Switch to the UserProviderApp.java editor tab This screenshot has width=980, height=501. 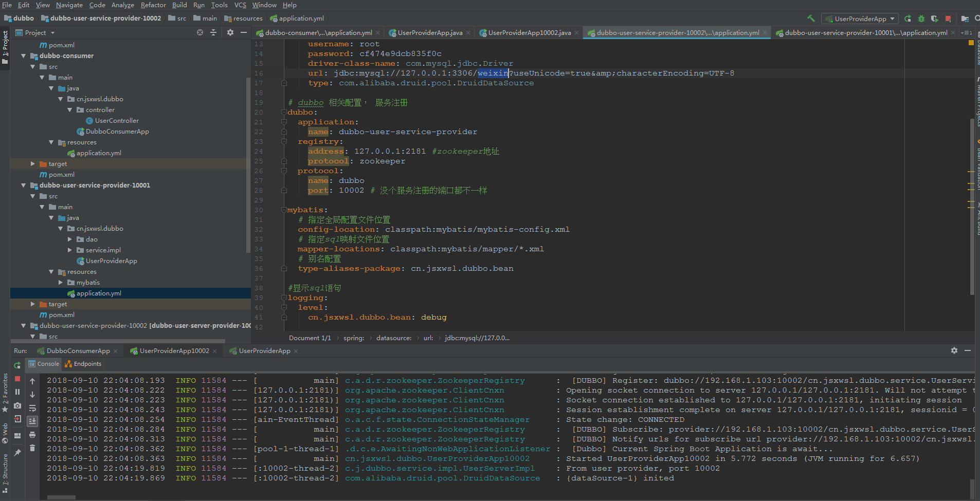(430, 33)
